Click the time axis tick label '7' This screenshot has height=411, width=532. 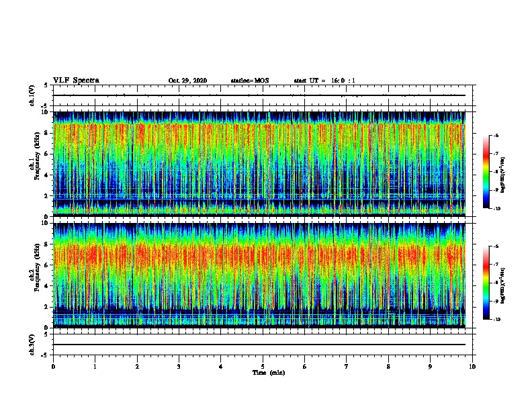pyautogui.click(x=347, y=367)
